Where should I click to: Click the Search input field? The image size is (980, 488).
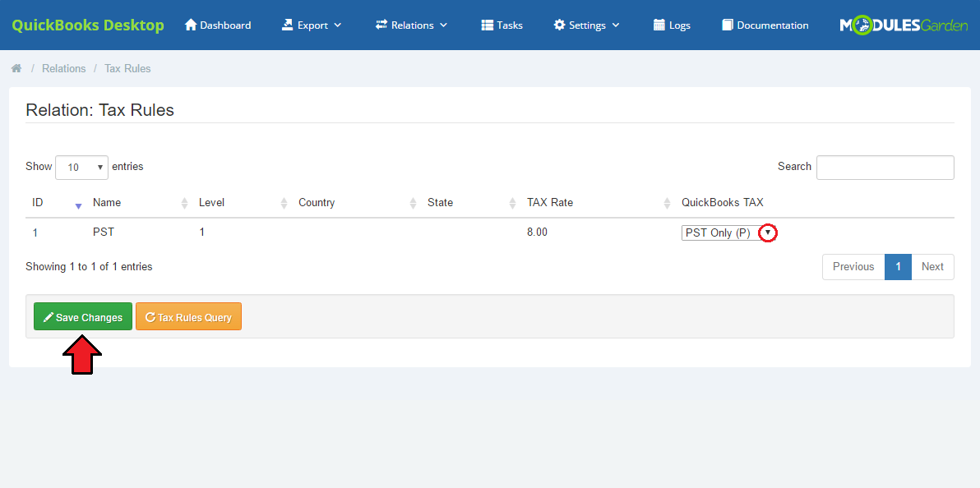(x=885, y=168)
